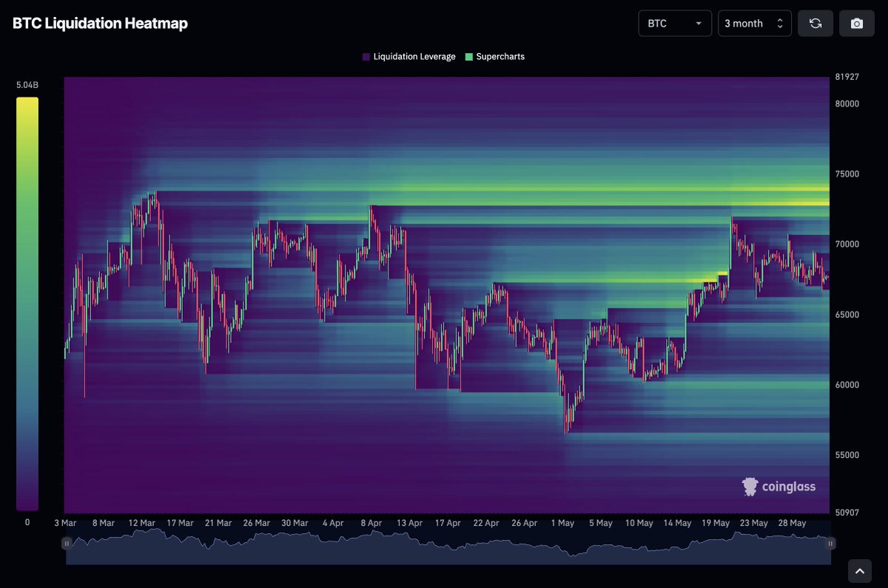
Task: Grab the left handle of range slider
Action: pos(66,544)
